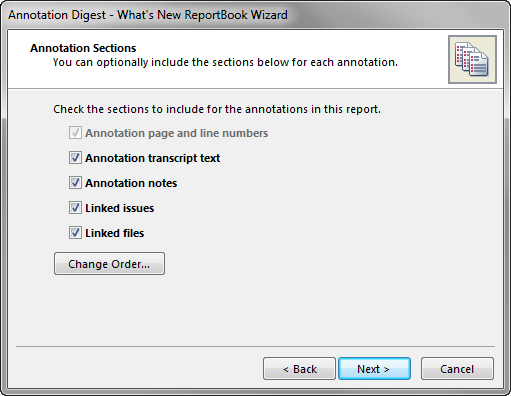511x396 pixels.
Task: Proceed with the Next button
Action: 374,369
